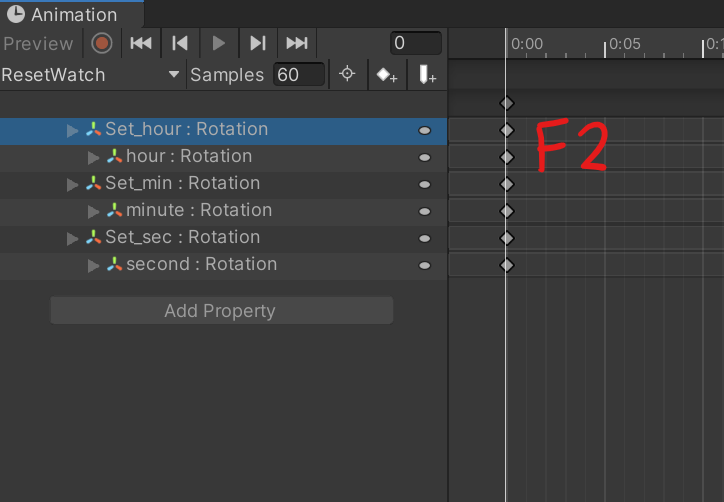Viewport: 724px width, 502px height.
Task: Select Set_min : Rotation row
Action: tap(223, 185)
